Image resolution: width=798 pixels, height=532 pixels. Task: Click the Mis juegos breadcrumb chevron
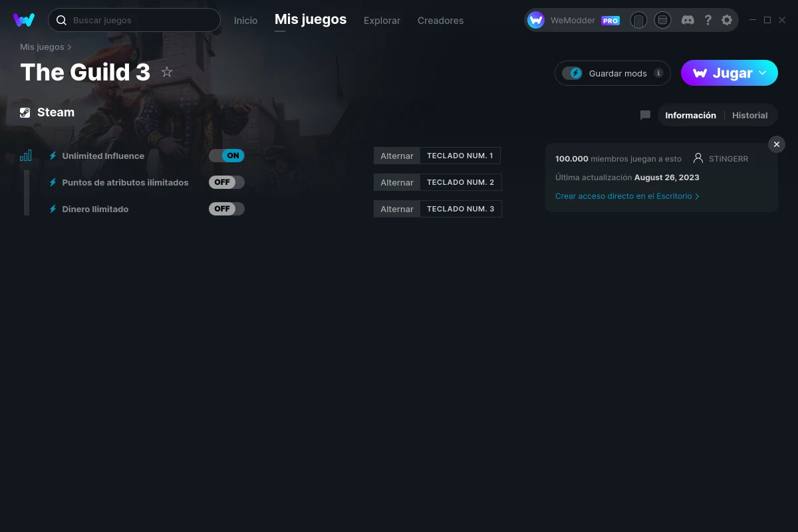69,47
